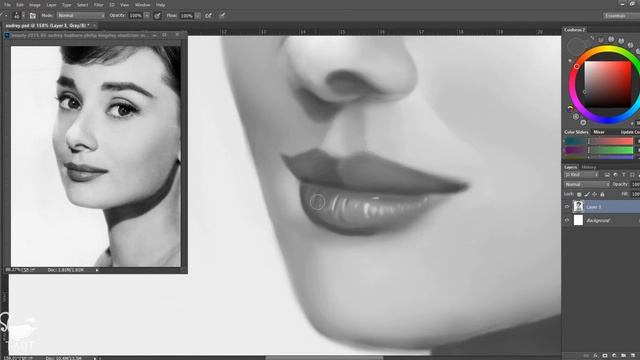Click the Flow value field

coord(186,16)
